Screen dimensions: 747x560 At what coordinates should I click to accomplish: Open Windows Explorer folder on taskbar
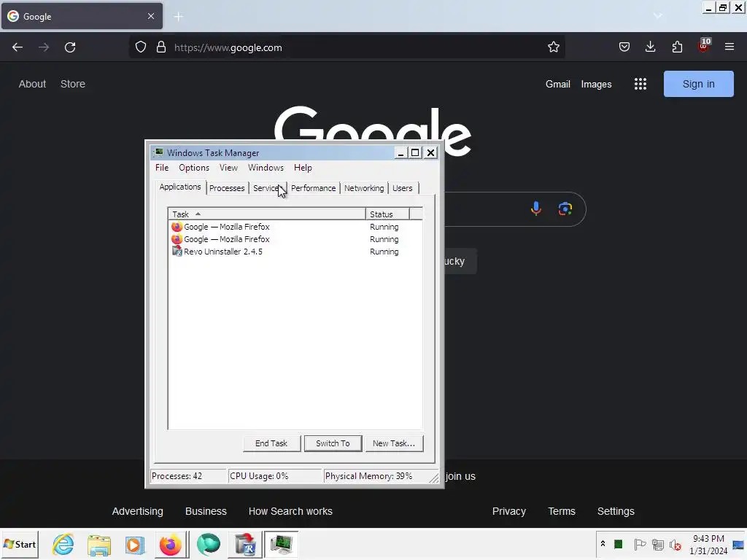click(x=98, y=544)
